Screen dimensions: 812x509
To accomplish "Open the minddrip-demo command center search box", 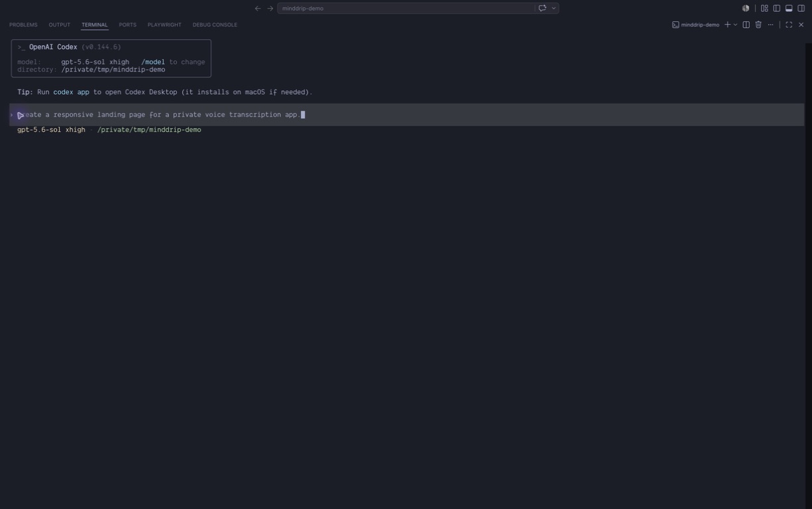I will pos(406,9).
